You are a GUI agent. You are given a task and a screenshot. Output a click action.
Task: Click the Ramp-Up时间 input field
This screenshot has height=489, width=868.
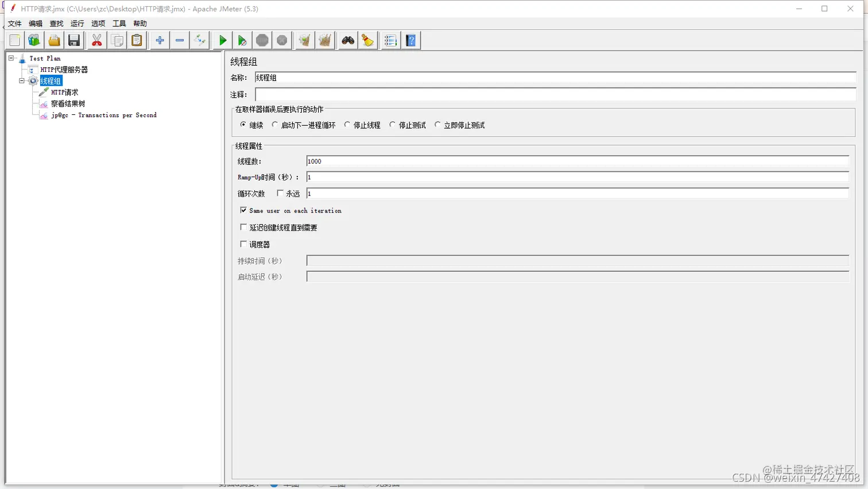578,177
